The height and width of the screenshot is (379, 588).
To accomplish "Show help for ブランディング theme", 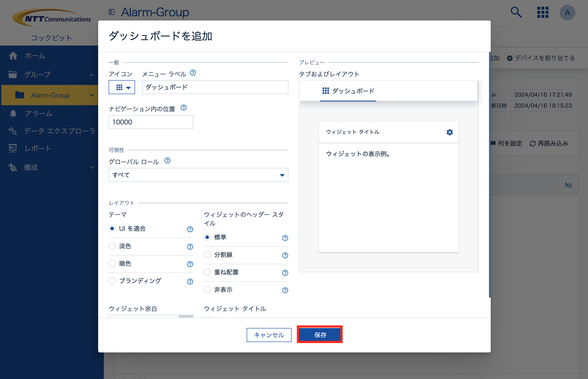I will click(190, 282).
